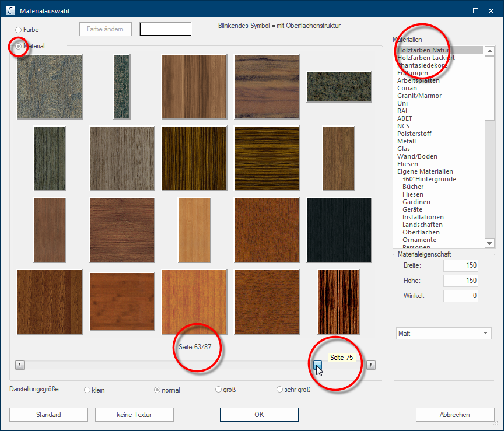
Task: Click the app icon in the title bar
Action: pyautogui.click(x=10, y=10)
